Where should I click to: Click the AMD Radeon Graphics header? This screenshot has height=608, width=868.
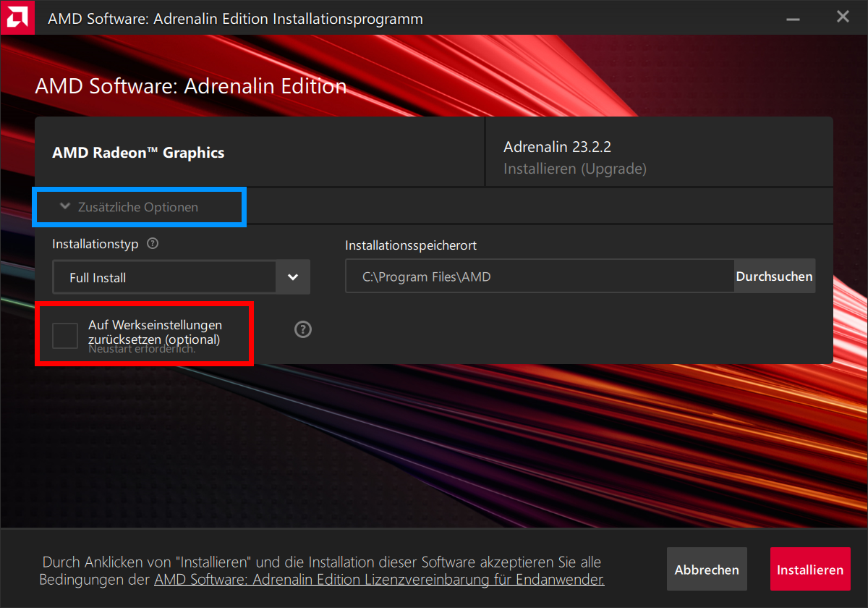[x=138, y=152]
